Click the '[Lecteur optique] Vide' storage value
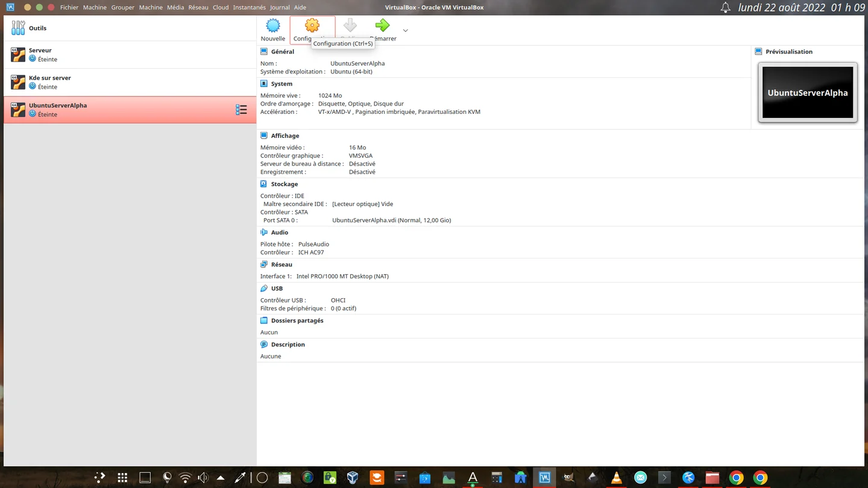The height and width of the screenshot is (488, 868). [x=362, y=204]
